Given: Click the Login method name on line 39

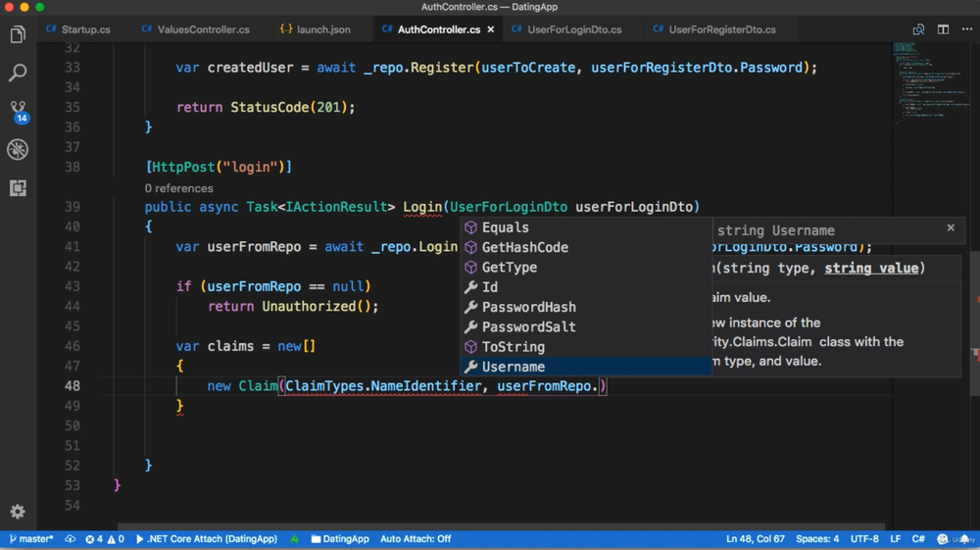Looking at the screenshot, I should pyautogui.click(x=421, y=207).
